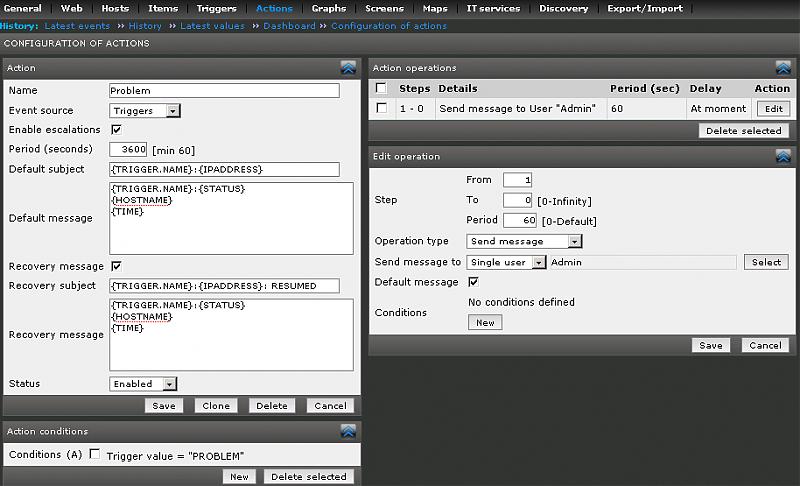Collapse the Edit operation panel icon
Screen dimensions: 800x486
(x=782, y=156)
